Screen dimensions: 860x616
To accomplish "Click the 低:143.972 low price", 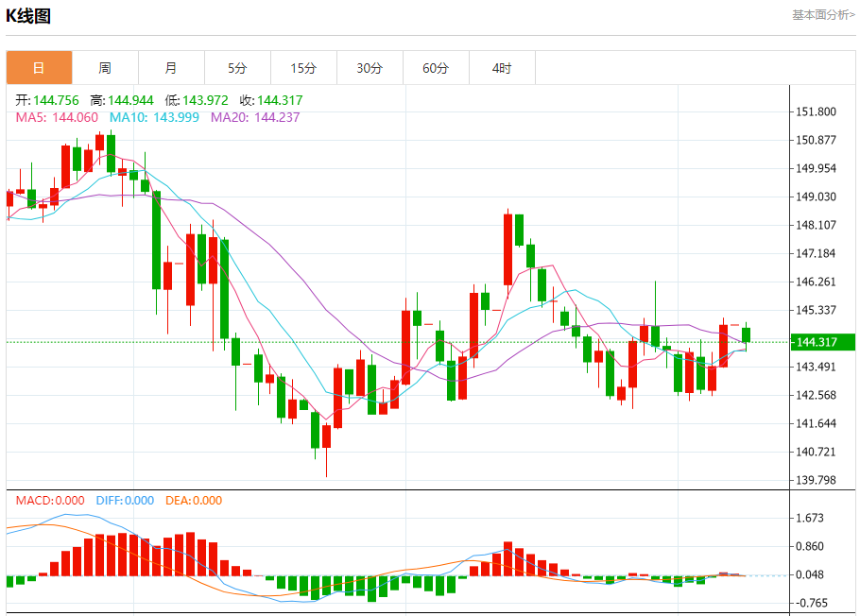I will point(197,100).
